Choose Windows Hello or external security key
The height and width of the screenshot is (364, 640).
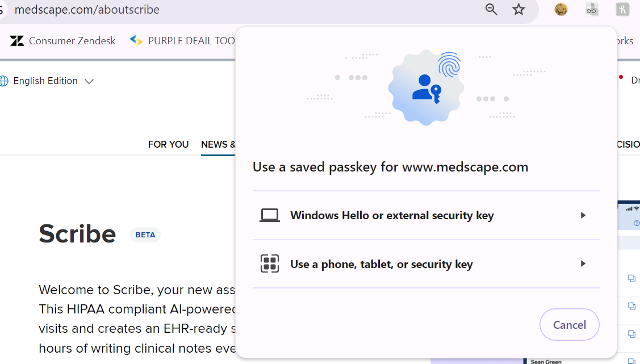pos(392,215)
